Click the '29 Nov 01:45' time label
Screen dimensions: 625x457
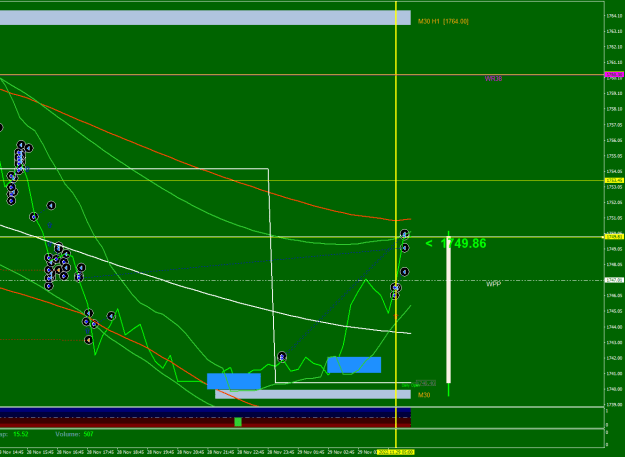(x=312, y=453)
